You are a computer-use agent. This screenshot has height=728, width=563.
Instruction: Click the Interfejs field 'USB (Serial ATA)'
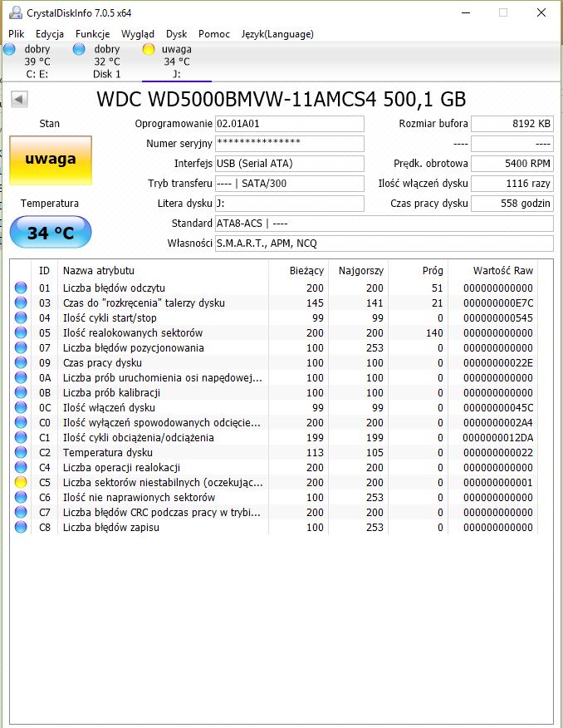tap(289, 164)
